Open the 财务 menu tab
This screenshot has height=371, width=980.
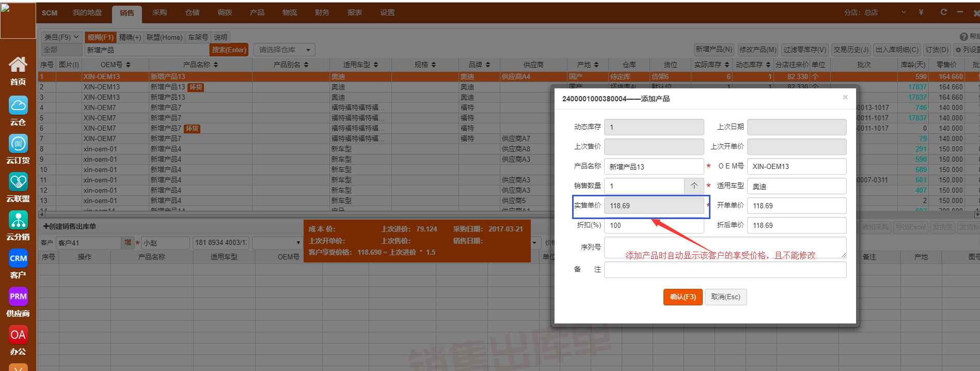point(322,12)
